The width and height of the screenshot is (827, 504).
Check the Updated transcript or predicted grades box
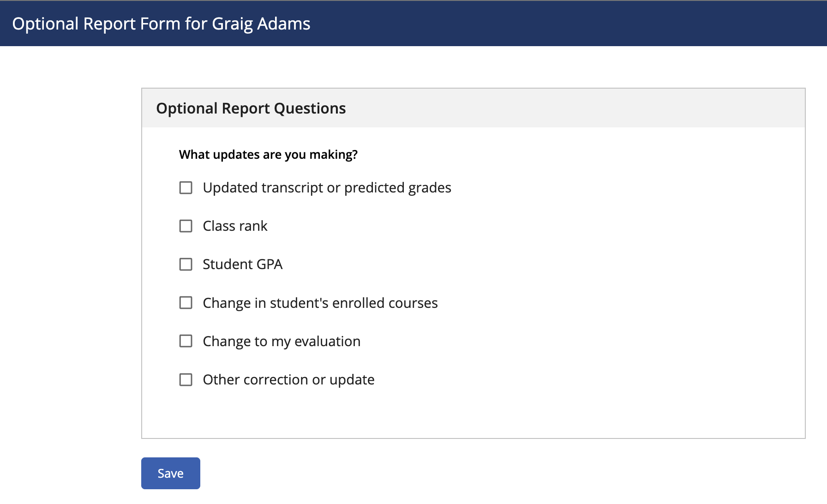186,188
